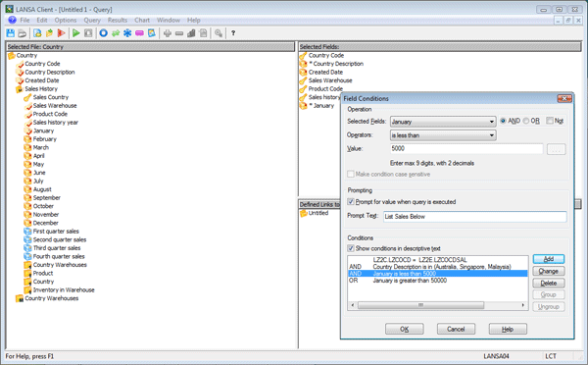Uncheck Prompt for value when query is executed
This screenshot has height=365, width=588.
point(351,202)
